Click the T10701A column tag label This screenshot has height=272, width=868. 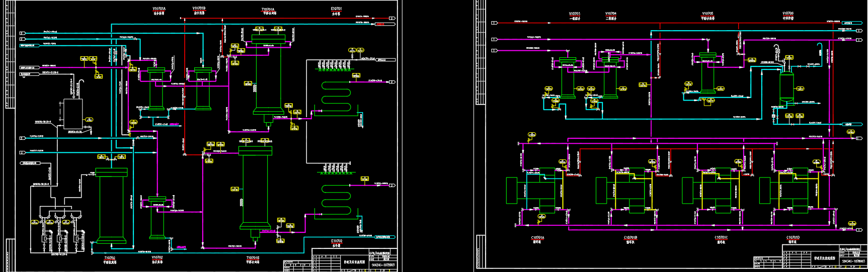tap(268, 10)
